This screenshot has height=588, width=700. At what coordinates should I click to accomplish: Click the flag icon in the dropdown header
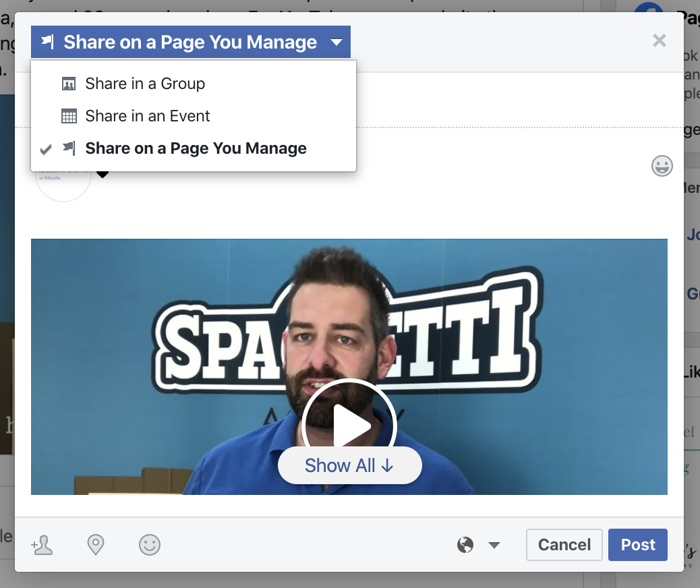click(x=47, y=42)
